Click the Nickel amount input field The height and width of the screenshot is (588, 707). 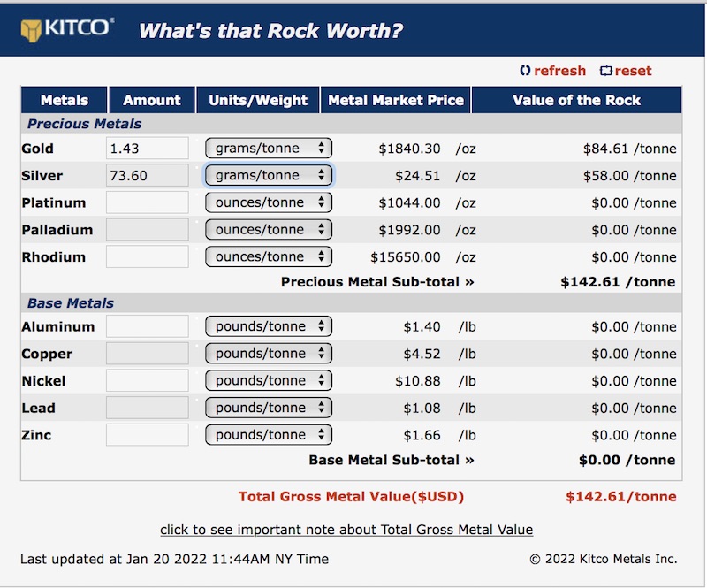pyautogui.click(x=148, y=381)
